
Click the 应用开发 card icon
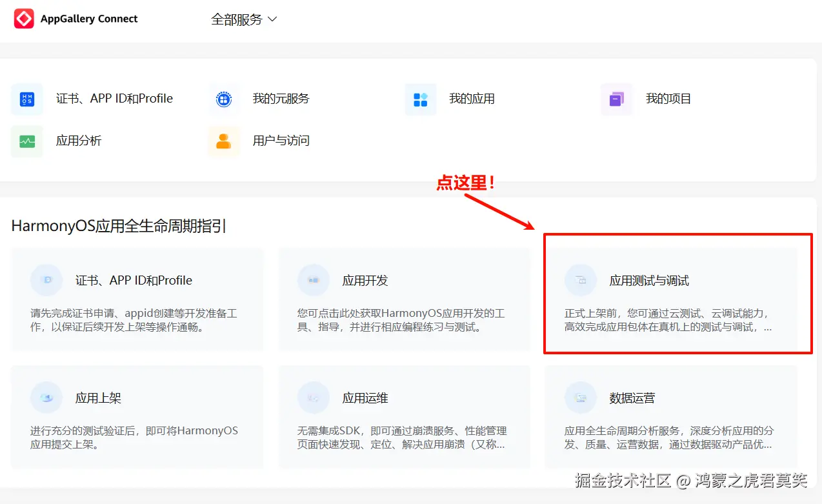coord(314,280)
